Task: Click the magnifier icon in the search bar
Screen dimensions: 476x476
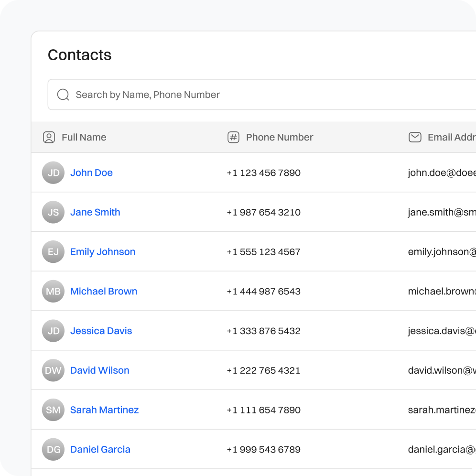Action: pyautogui.click(x=63, y=95)
